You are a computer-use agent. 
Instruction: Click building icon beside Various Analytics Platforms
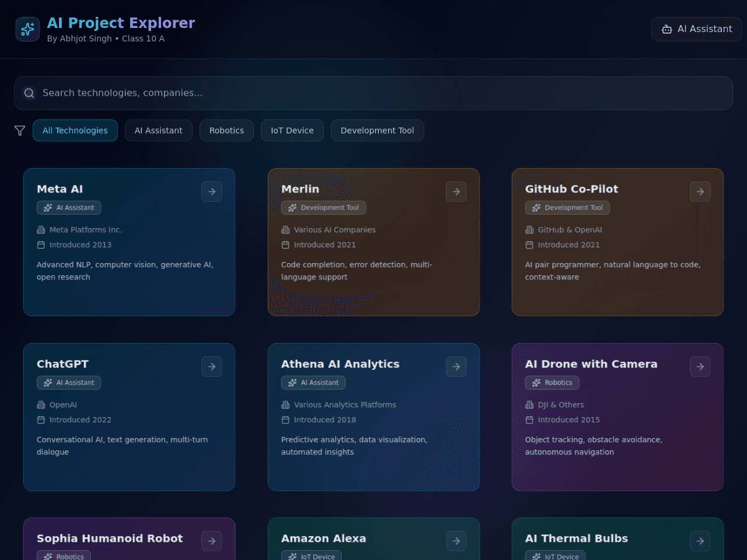tap(285, 405)
